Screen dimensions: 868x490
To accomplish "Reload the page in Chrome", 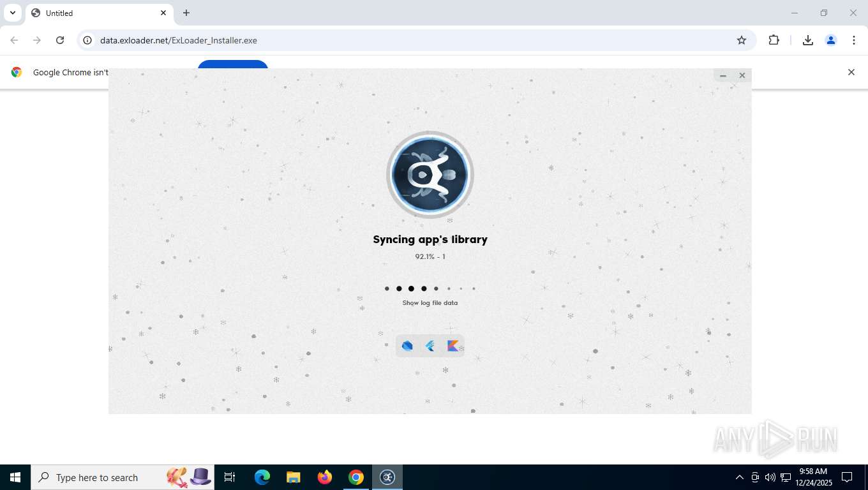I will pyautogui.click(x=60, y=40).
